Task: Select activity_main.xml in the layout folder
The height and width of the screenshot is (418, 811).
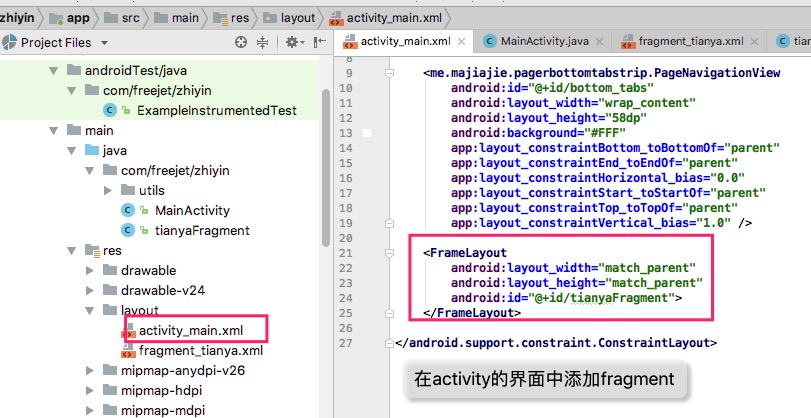Action: 191,331
